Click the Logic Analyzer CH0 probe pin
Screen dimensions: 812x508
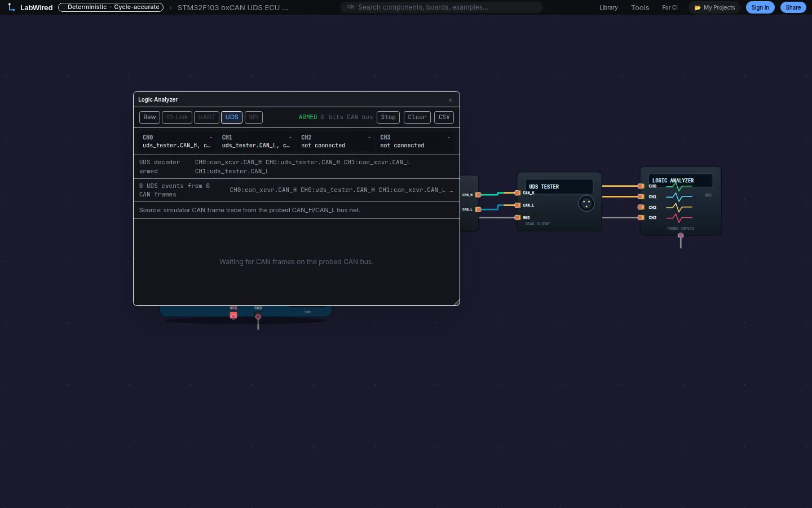pos(641,186)
